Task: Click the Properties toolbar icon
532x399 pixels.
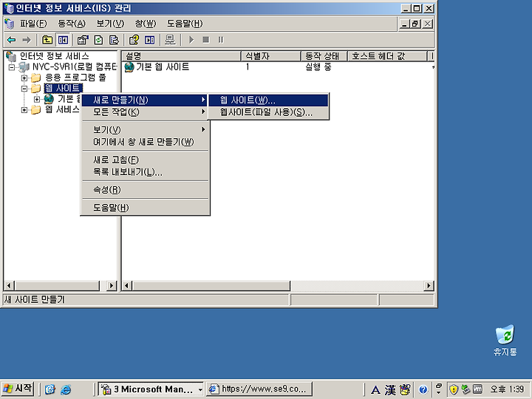Action: pyautogui.click(x=83, y=40)
